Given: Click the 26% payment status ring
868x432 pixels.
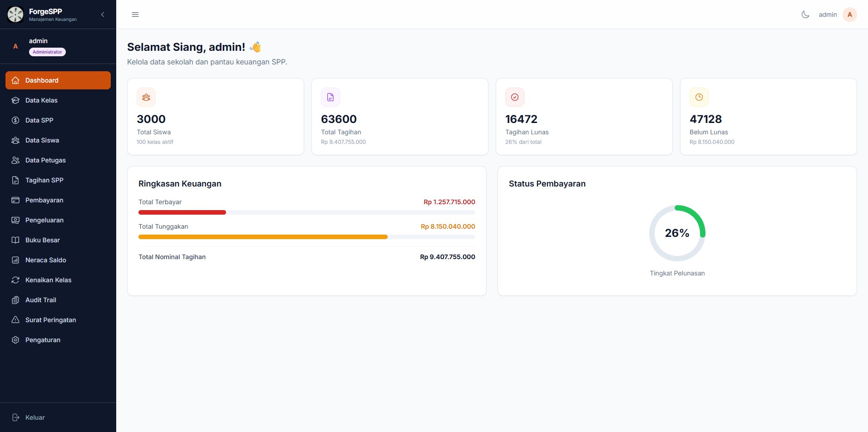Looking at the screenshot, I should pyautogui.click(x=677, y=233).
